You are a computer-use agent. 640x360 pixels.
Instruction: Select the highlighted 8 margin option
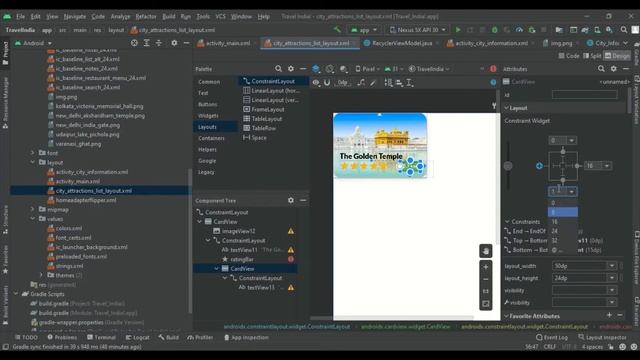click(562, 212)
